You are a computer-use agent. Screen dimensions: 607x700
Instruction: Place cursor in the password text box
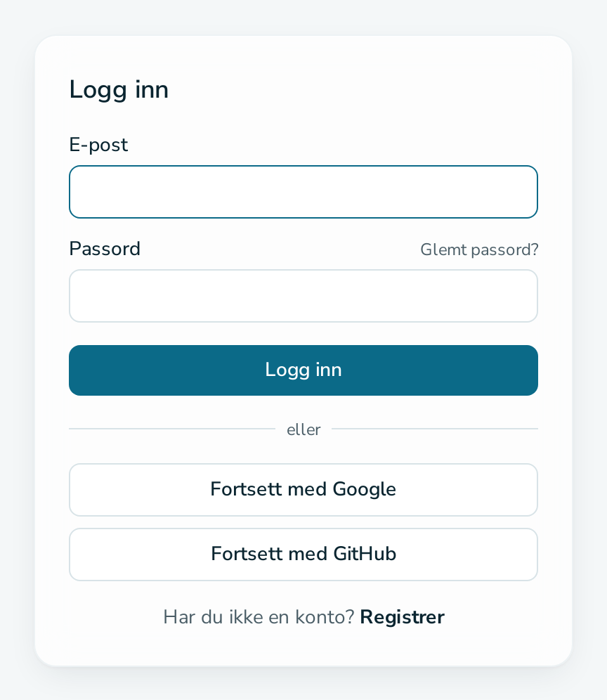303,296
